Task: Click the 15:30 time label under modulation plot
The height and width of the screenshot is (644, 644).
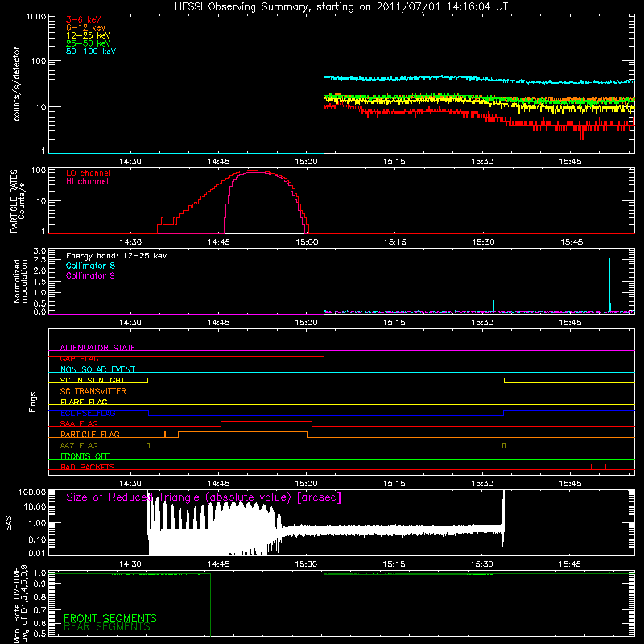Action: click(x=482, y=323)
